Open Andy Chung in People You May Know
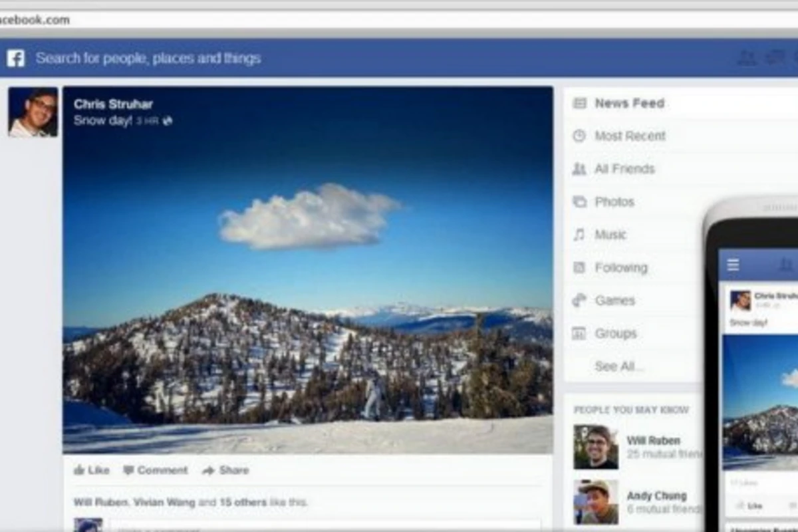 click(x=656, y=495)
